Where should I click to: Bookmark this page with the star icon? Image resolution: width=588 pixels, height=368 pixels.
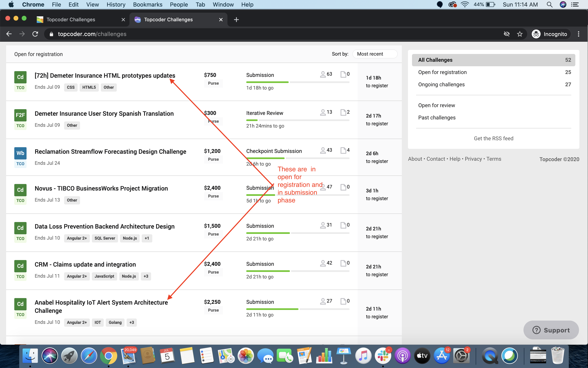coord(519,34)
